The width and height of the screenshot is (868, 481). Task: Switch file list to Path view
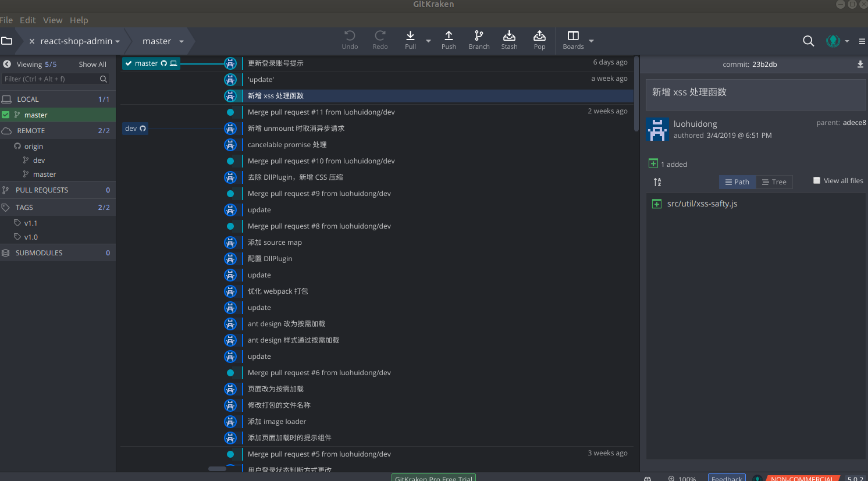[x=737, y=182]
